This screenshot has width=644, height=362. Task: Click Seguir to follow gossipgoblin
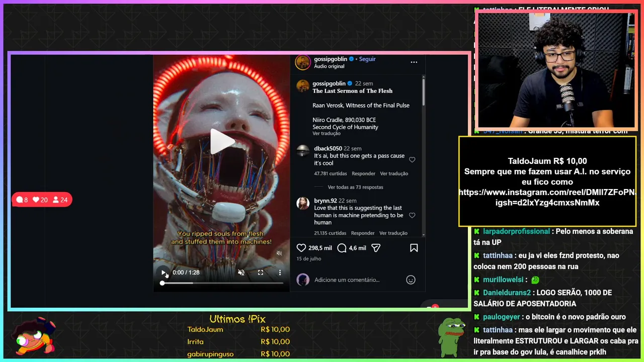tap(367, 59)
